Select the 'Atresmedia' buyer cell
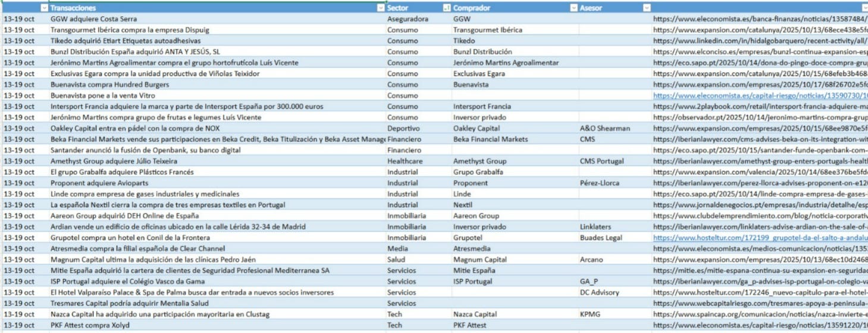The height and width of the screenshot is (333, 868). [515, 248]
